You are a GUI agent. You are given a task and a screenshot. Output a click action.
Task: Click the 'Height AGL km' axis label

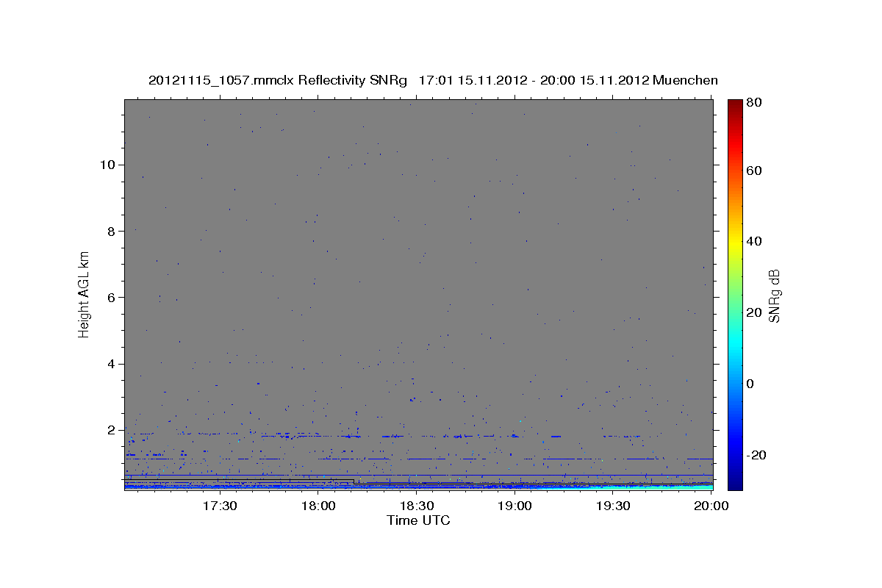pyautogui.click(x=85, y=293)
